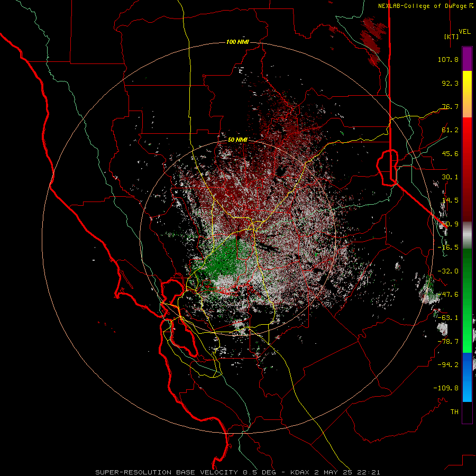Screen dimensions: 476x476
Task: Click the -63.1 velocity scale value
Action: pyautogui.click(x=448, y=318)
